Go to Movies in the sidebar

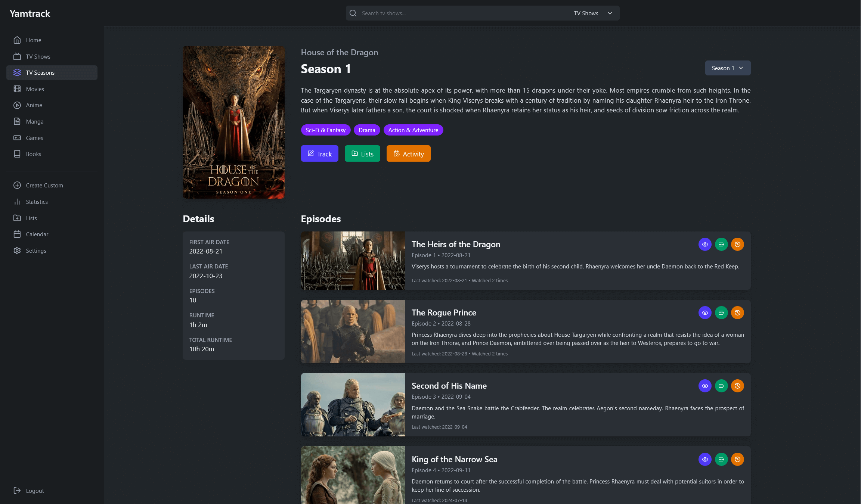pos(35,89)
